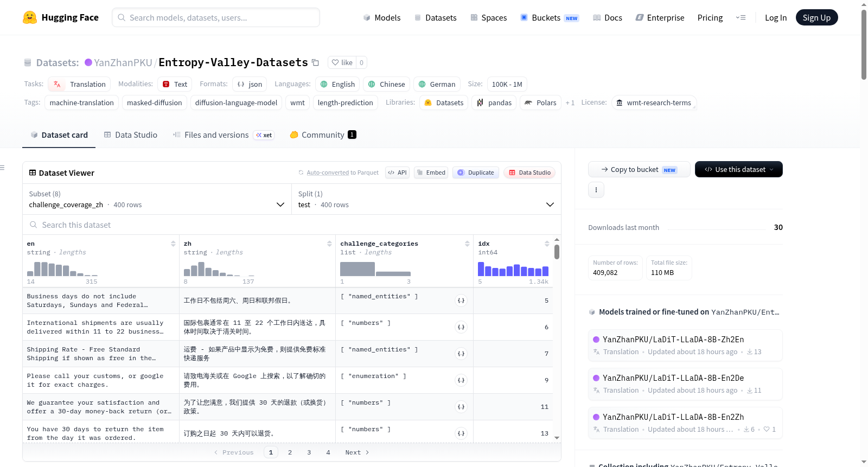Sort the idx column
The height and width of the screenshot is (467, 868).
click(547, 244)
